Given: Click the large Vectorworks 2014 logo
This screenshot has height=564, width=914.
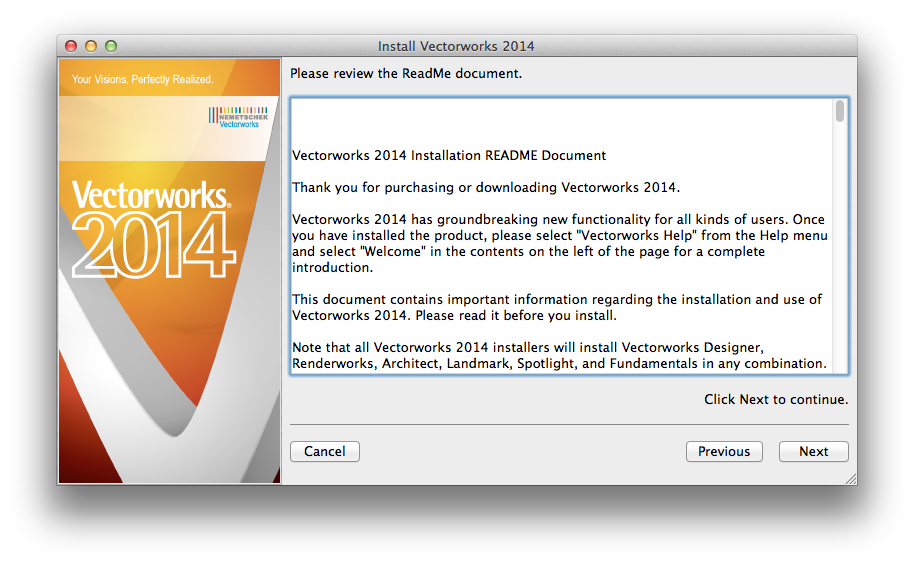Looking at the screenshot, I should 153,230.
